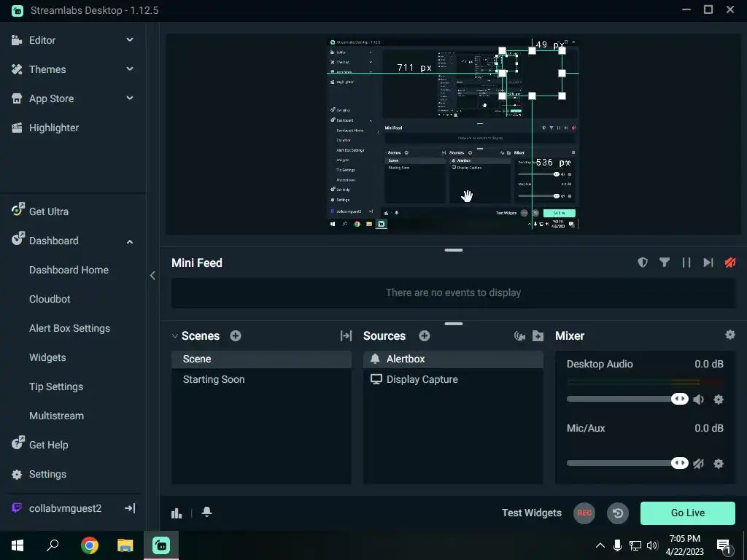Launch Google Chrome from taskbar
This screenshot has width=747, height=560.
(x=90, y=545)
